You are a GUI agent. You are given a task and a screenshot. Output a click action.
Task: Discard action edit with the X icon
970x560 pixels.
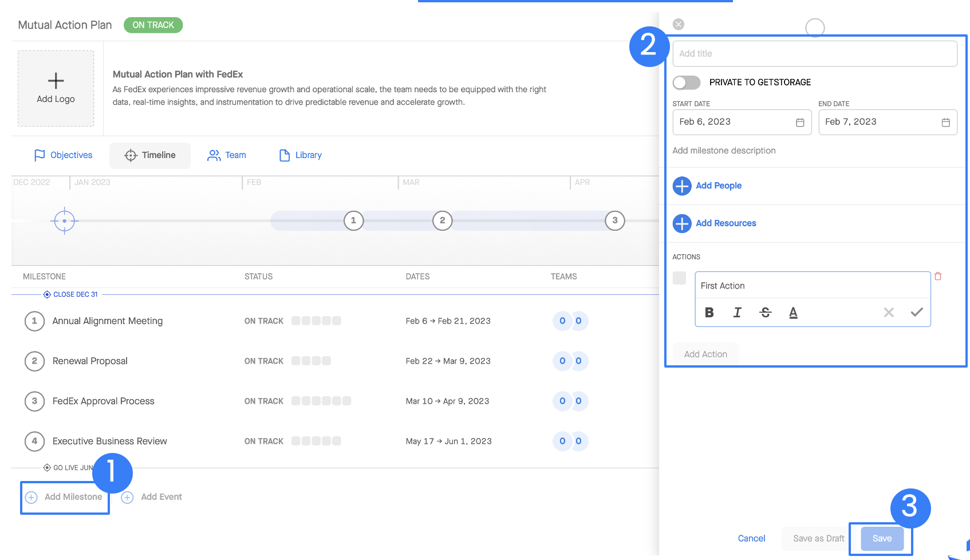(889, 312)
